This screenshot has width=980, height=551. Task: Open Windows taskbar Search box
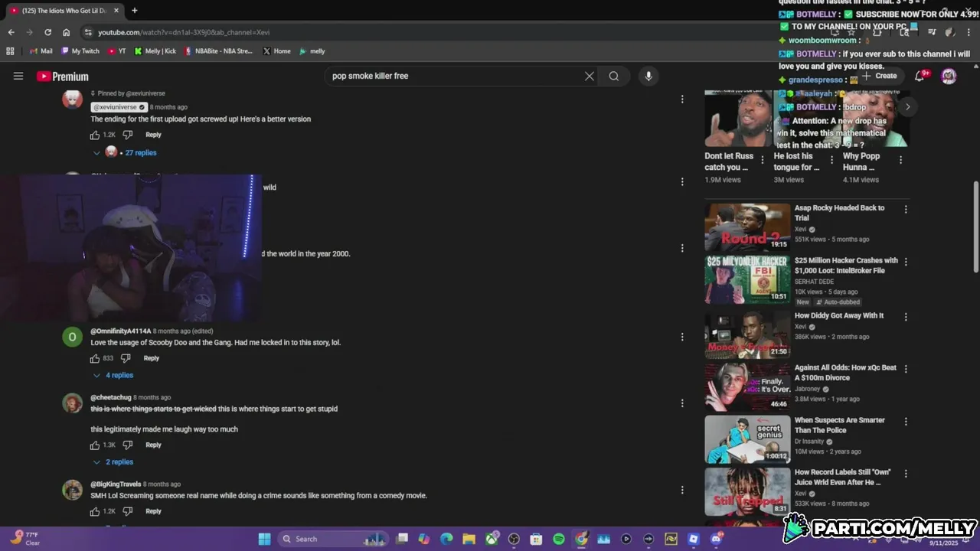[x=333, y=539]
